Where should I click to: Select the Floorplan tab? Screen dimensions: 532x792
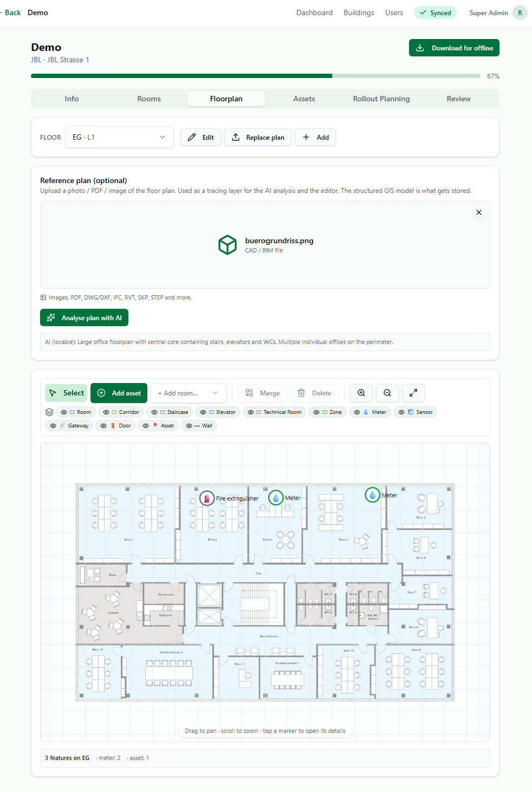(x=226, y=99)
